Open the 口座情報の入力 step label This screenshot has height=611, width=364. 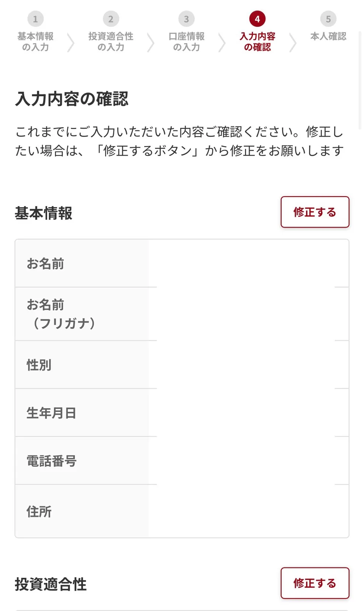point(186,42)
